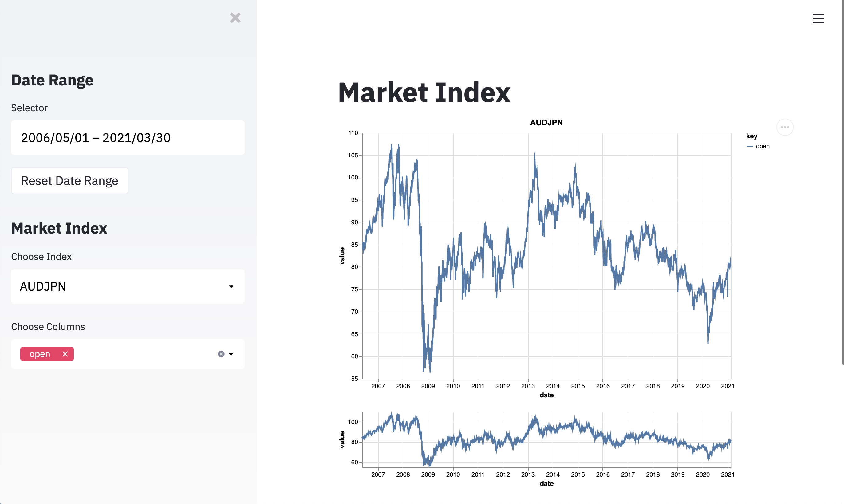Screen dimensions: 844x504
Task: Close the sidebar with the X icon
Action: click(235, 18)
